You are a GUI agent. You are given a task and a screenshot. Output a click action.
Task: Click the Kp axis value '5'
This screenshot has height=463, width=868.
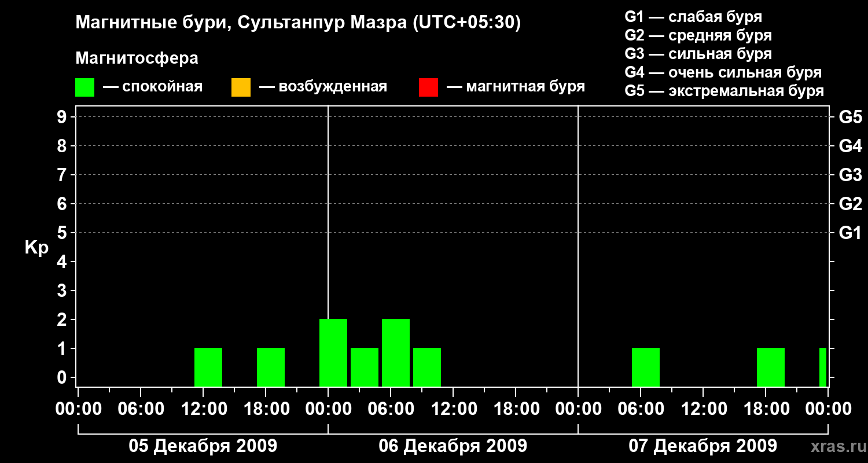click(x=63, y=233)
